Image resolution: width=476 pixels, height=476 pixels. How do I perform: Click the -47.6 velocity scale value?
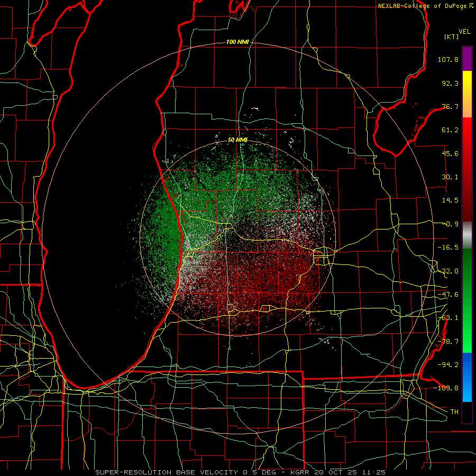coord(448,295)
